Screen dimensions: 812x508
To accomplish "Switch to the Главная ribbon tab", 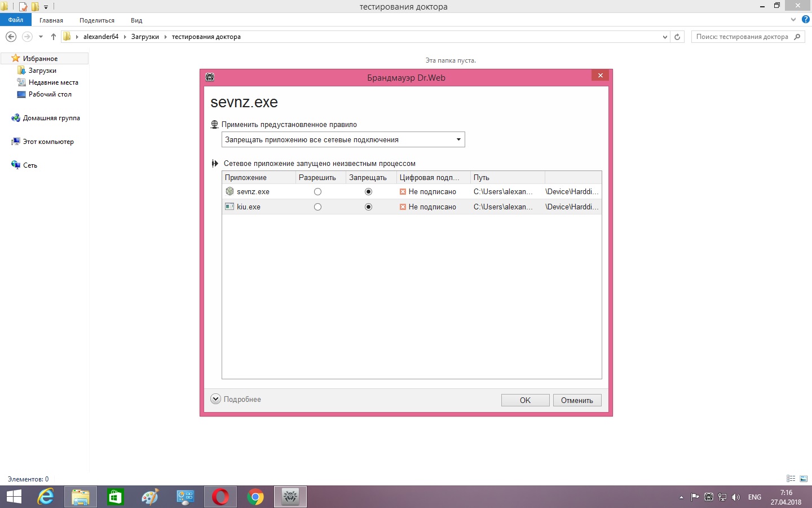I will pyautogui.click(x=51, y=20).
